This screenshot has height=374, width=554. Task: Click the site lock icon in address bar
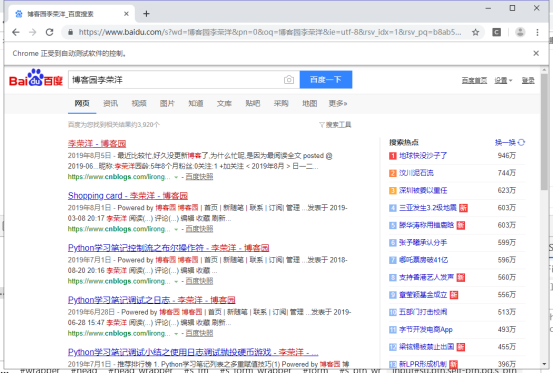(71, 32)
